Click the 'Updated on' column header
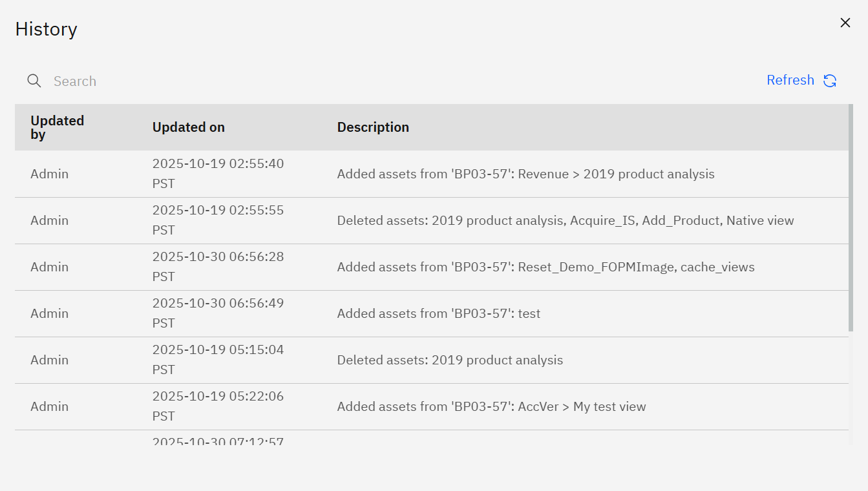Screen dimensions: 868x491 pos(188,127)
